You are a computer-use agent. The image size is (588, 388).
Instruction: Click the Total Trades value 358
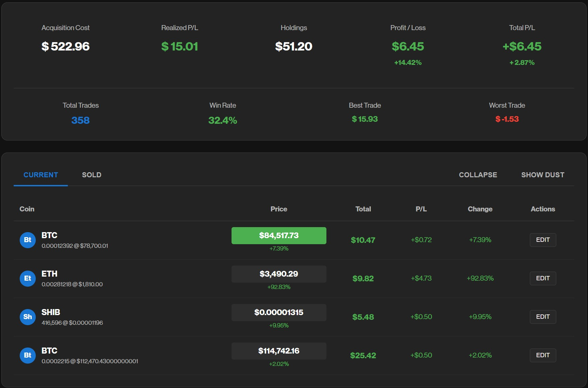[80, 120]
